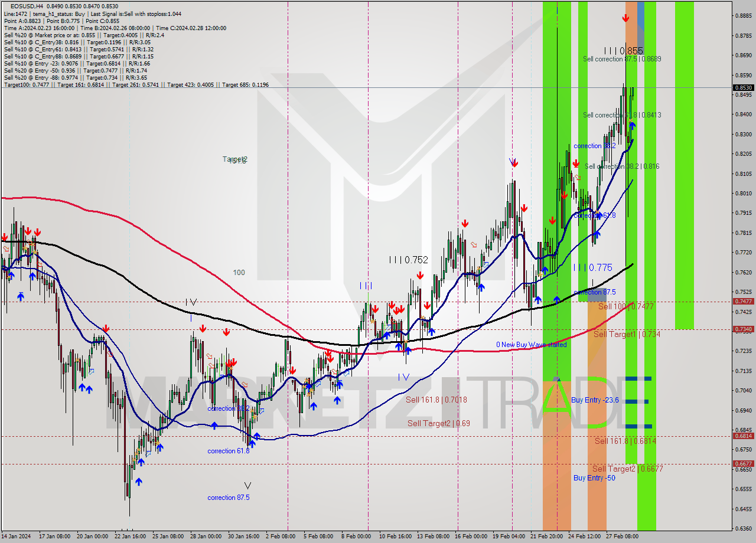756x543 pixels.
Task: Click the current price tag 0.8530
Action: [743, 88]
